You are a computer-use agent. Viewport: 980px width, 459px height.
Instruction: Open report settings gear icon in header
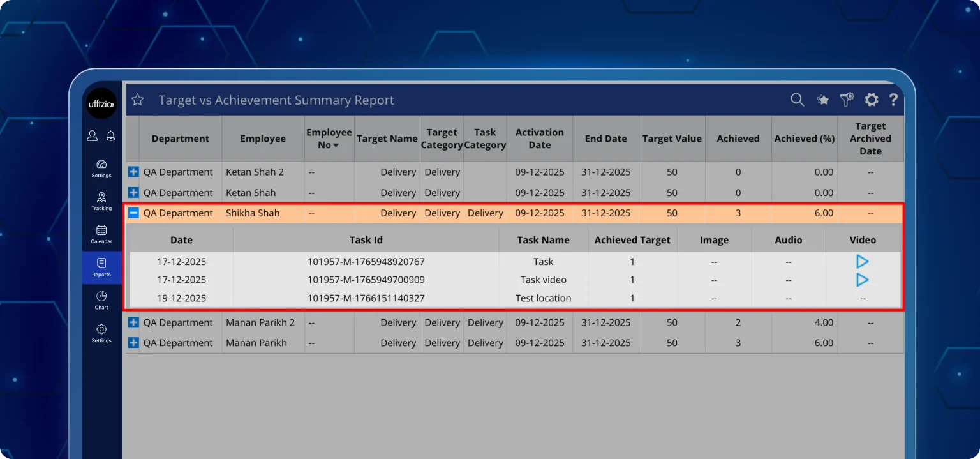pos(872,100)
